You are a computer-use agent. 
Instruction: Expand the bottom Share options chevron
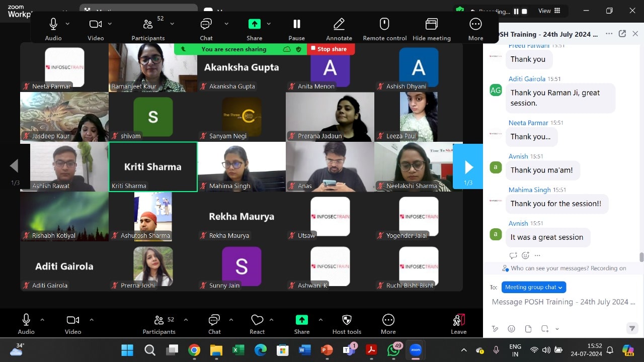320,320
